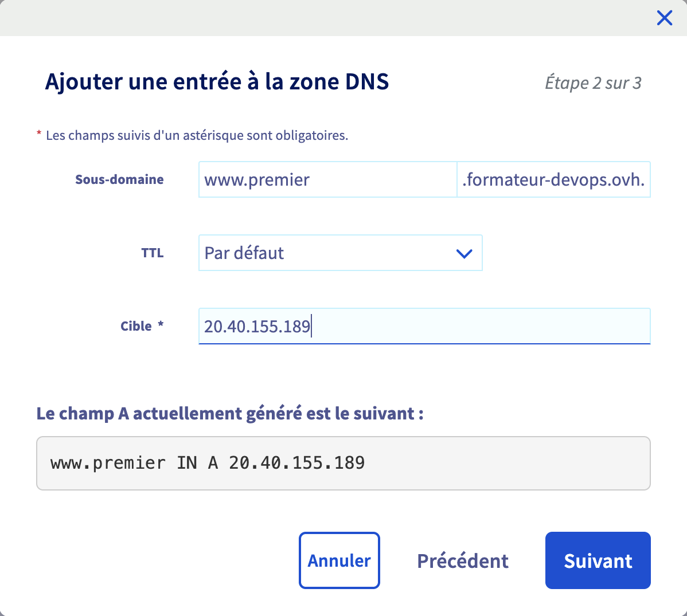
Task: Click the .formateur-devops.ovh. domain suffix field
Action: click(553, 180)
